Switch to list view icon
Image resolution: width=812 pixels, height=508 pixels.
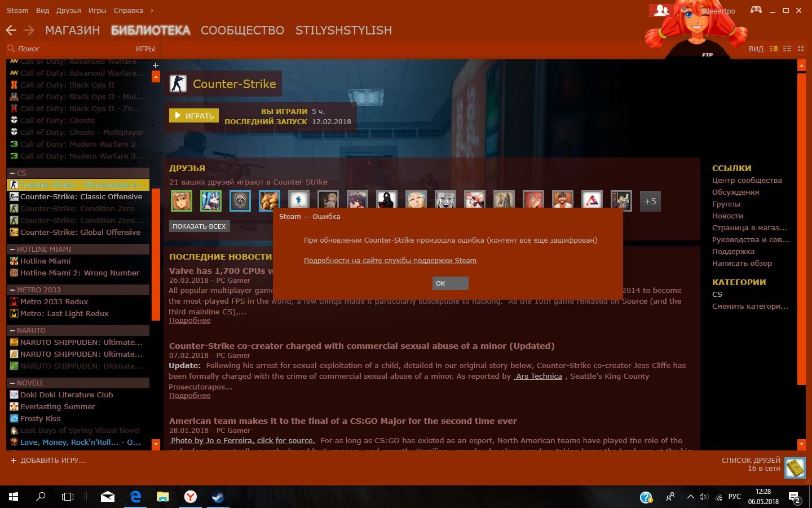pos(787,49)
